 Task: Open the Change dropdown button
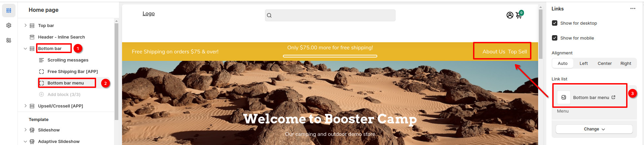tap(594, 129)
